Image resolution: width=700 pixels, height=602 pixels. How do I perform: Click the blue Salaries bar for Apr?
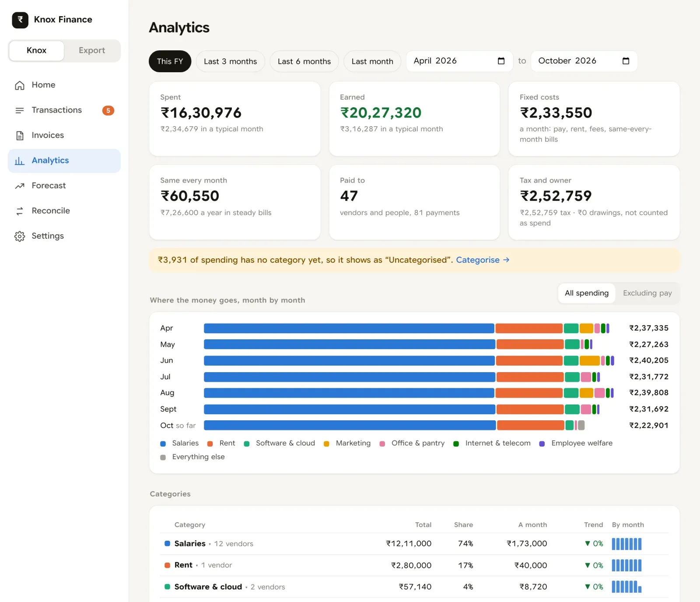349,328
